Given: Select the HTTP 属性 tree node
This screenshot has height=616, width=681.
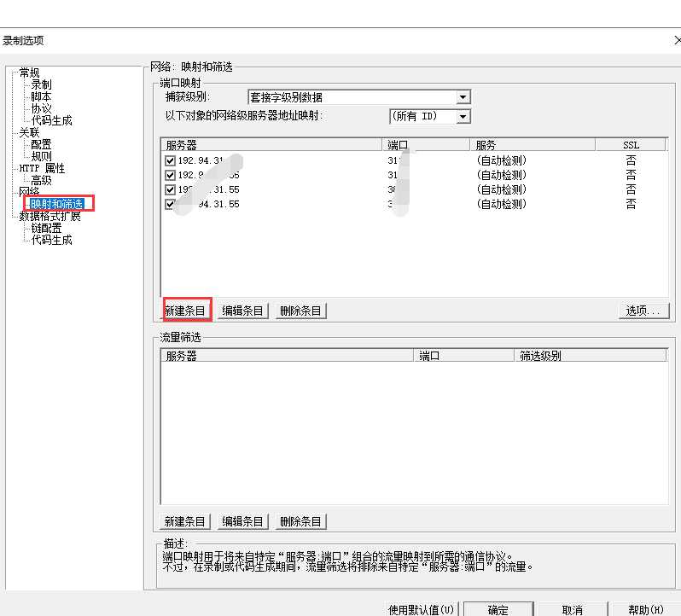Looking at the screenshot, I should tap(42, 168).
